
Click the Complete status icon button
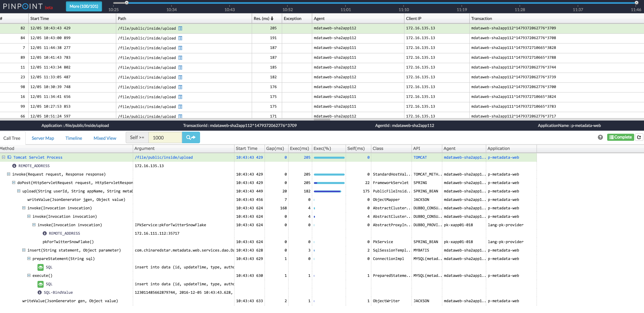[621, 137]
